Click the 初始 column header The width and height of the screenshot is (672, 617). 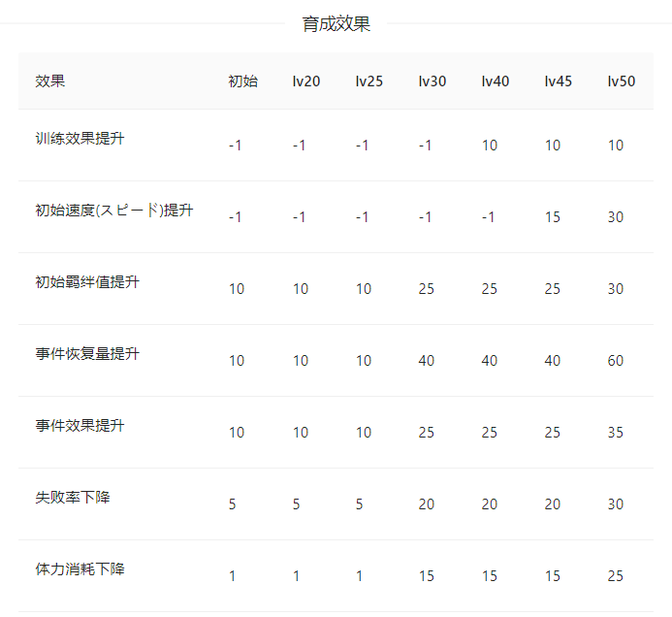(243, 81)
